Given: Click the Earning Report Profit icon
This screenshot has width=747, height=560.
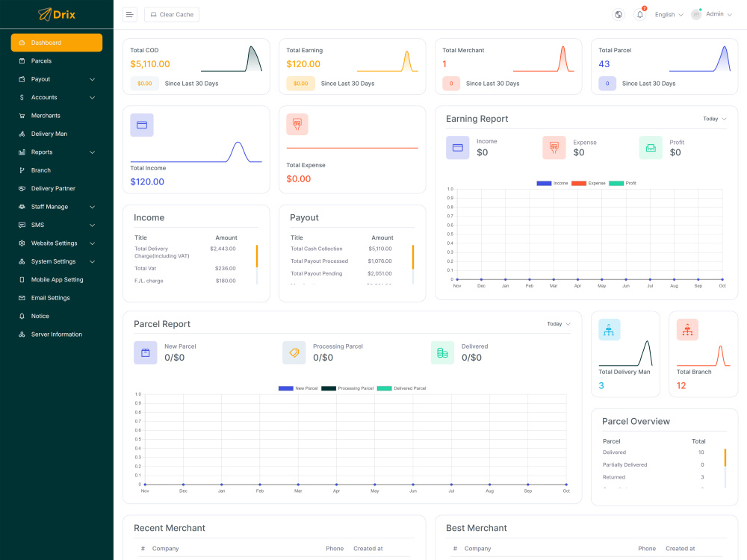Looking at the screenshot, I should point(651,148).
